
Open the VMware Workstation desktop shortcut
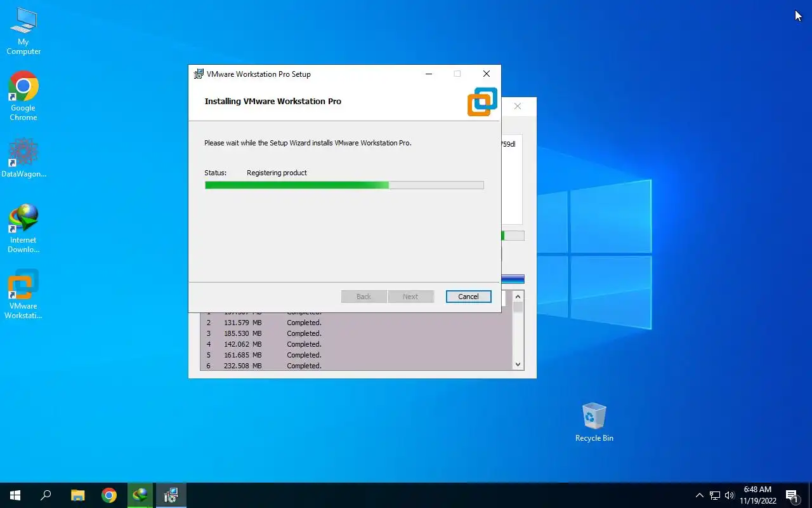[23, 294]
